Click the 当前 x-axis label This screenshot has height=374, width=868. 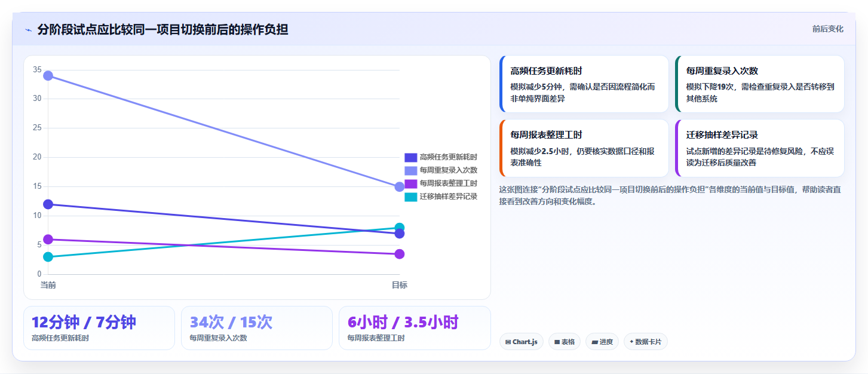click(48, 285)
